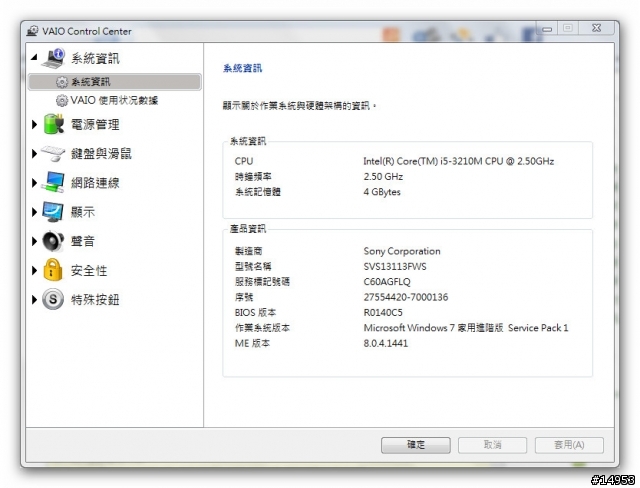
Task: Click the ME 版本 field label
Action: [252, 344]
